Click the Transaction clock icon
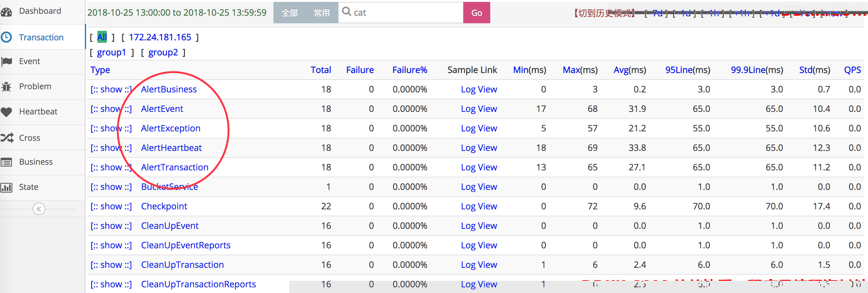 6,37
